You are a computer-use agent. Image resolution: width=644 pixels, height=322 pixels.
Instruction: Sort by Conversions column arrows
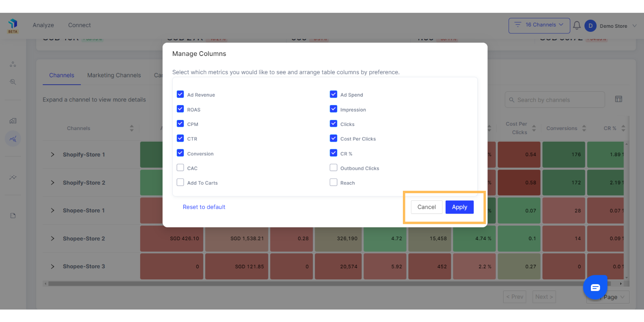click(584, 128)
